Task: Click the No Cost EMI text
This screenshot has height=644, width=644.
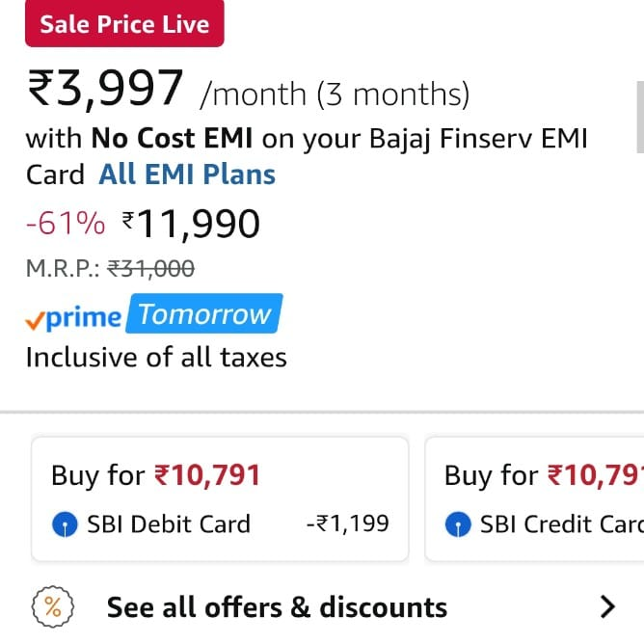Action: 172,138
